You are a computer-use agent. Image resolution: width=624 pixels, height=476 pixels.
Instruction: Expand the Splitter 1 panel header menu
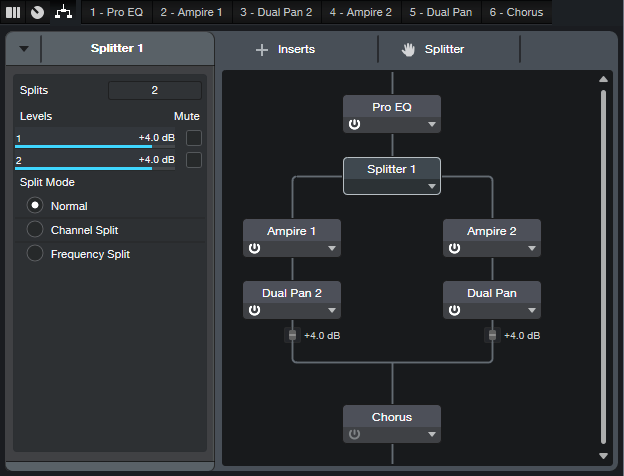pyautogui.click(x=24, y=49)
